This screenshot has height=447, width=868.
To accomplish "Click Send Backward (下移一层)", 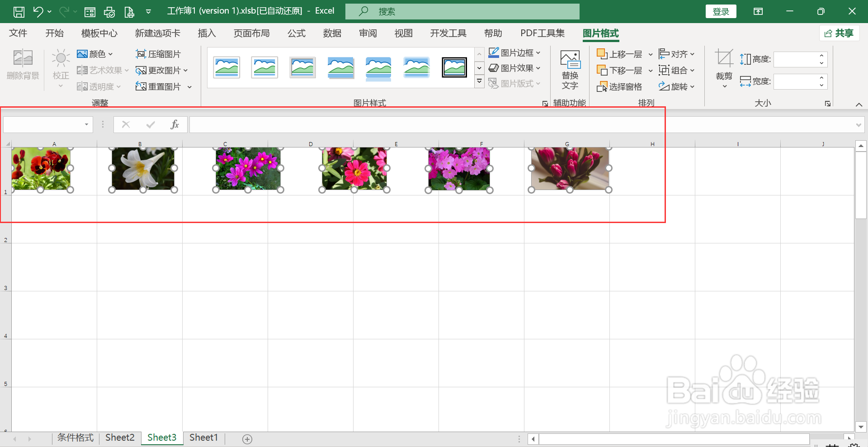I will [x=620, y=70].
